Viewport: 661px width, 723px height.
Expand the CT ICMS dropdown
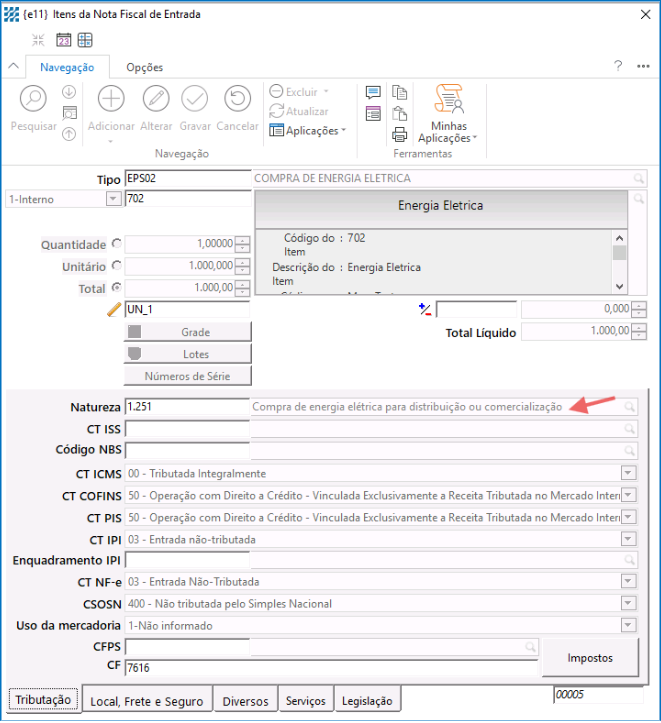(629, 473)
